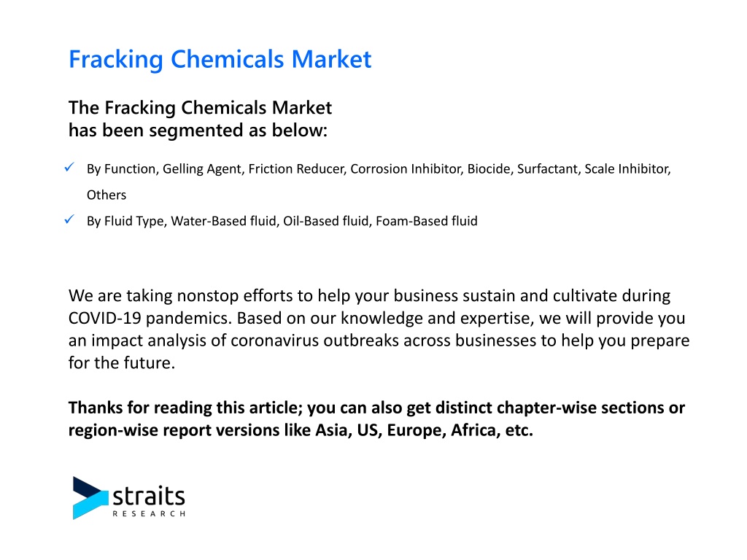Click the 'straits' logo wordmark
747x560 pixels.
pos(149,496)
